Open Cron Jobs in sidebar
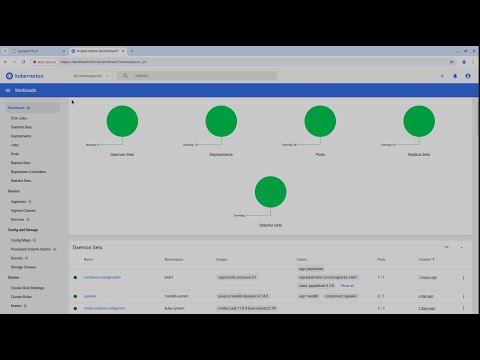 [19, 118]
